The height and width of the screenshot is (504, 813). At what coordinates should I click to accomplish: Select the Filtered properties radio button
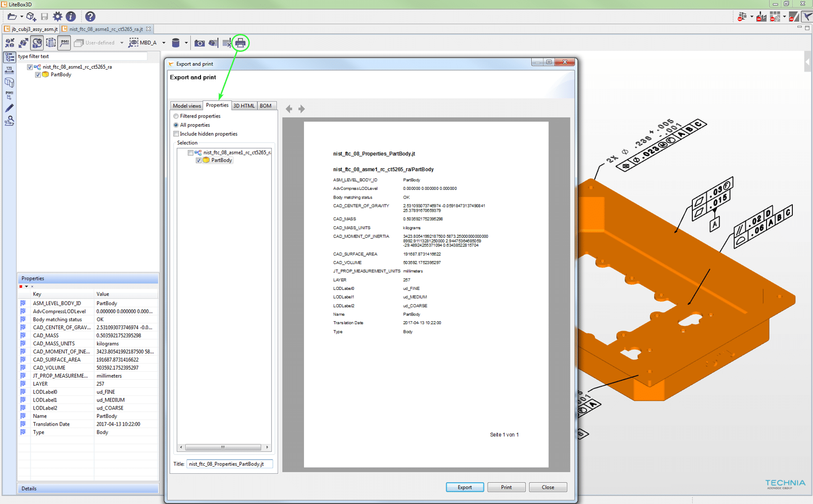(176, 116)
